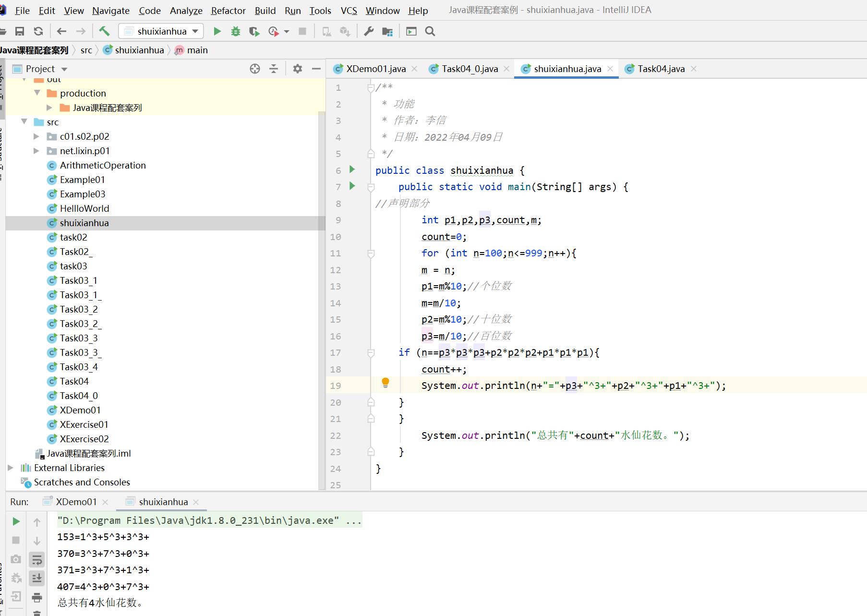Close the shuixianhua.java editor tab
Screen dimensions: 867x616
(x=610, y=69)
